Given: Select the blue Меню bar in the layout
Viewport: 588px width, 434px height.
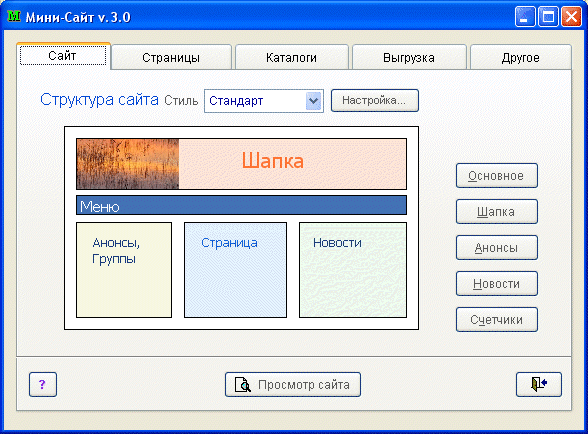Looking at the screenshot, I should pyautogui.click(x=242, y=205).
